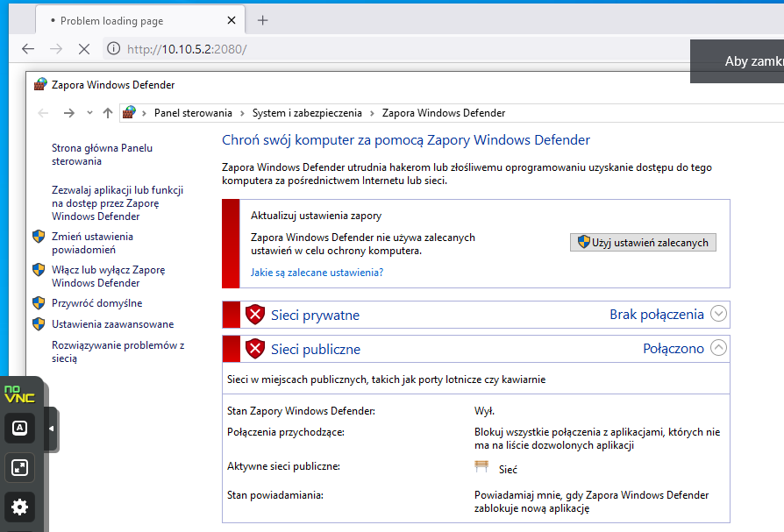This screenshot has height=532, width=784.
Task: Collapse the noVNC control bar handle
Action: pyautogui.click(x=51, y=428)
